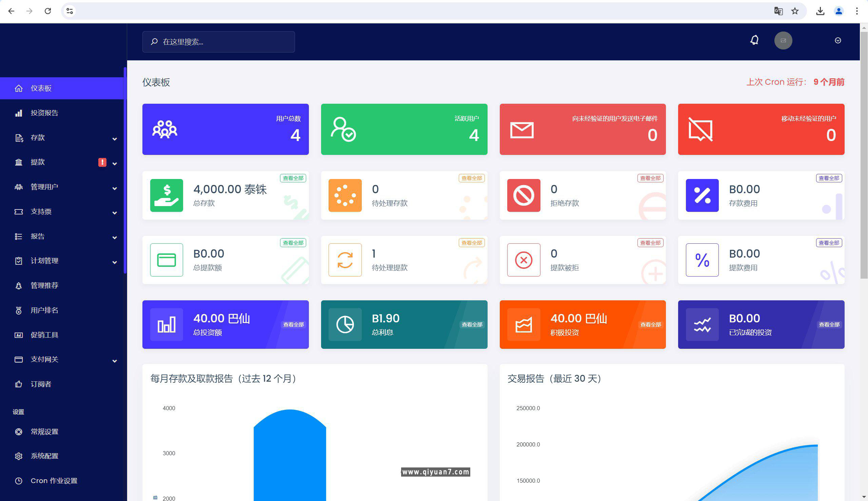Click the pie chart total interest icon

click(x=345, y=324)
